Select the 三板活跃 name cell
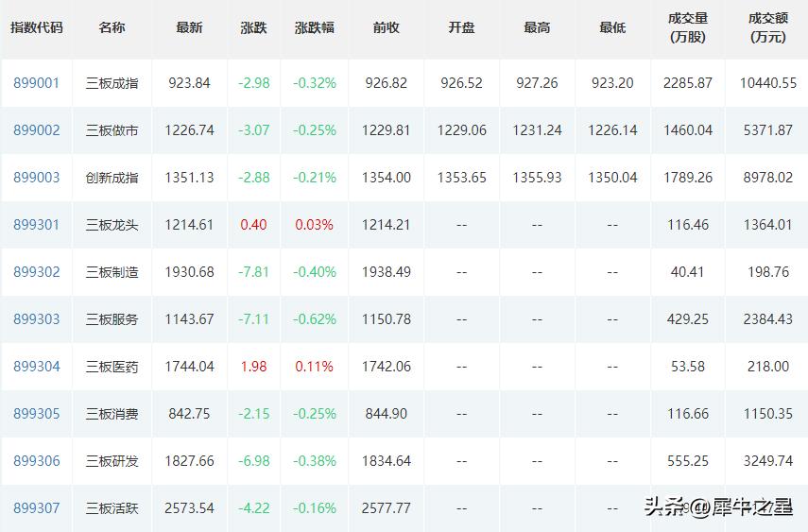This screenshot has height=532, width=808. coord(112,508)
